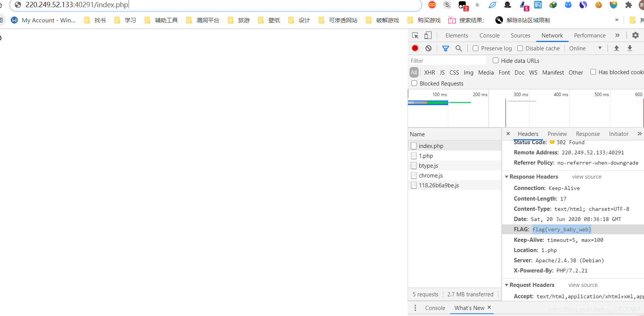Viewport: 644px width, 316px height.
Task: Import HAR file upload arrow
Action: (x=616, y=48)
